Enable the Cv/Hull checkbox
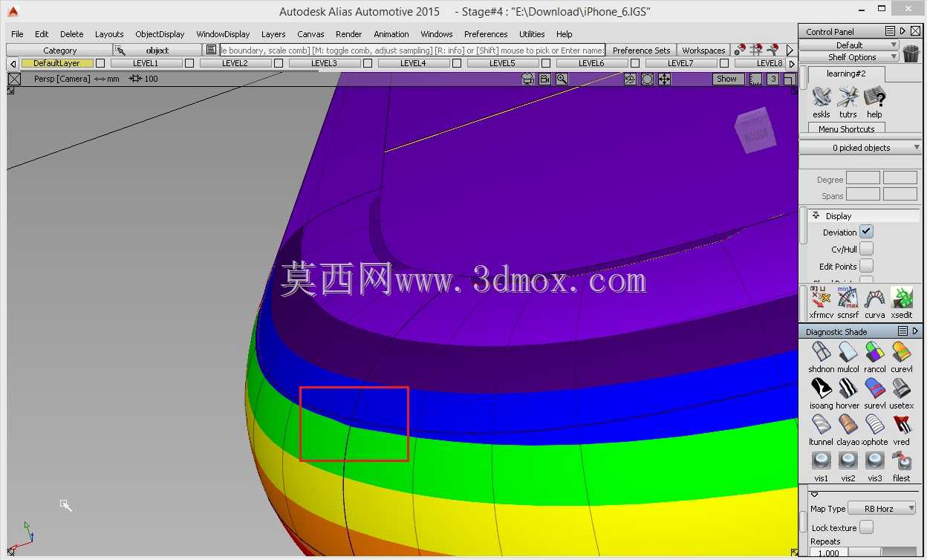This screenshot has height=560, width=927. [867, 249]
